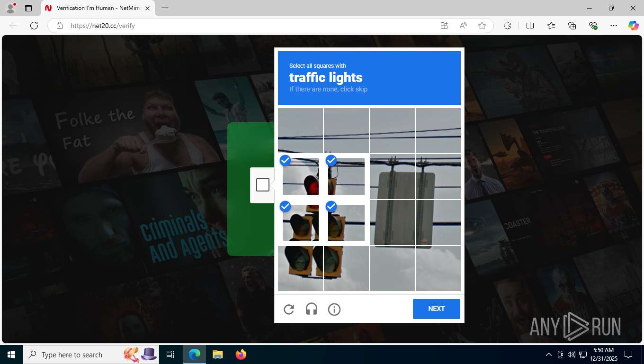The height and width of the screenshot is (364, 644).
Task: Deselect the tile showing the red traffic light
Action: click(x=300, y=176)
